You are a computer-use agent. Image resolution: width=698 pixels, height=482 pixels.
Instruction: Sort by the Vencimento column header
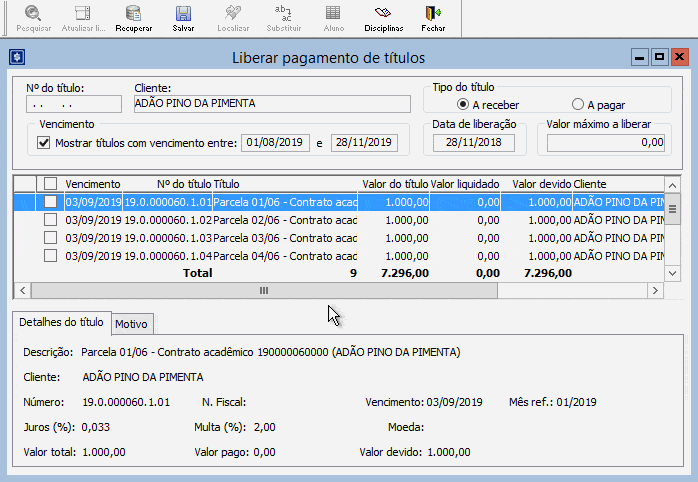(x=93, y=184)
